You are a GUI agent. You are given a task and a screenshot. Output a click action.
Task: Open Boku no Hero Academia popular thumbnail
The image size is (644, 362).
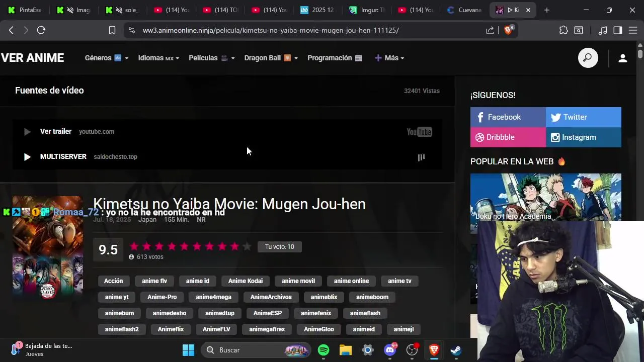tap(546, 197)
